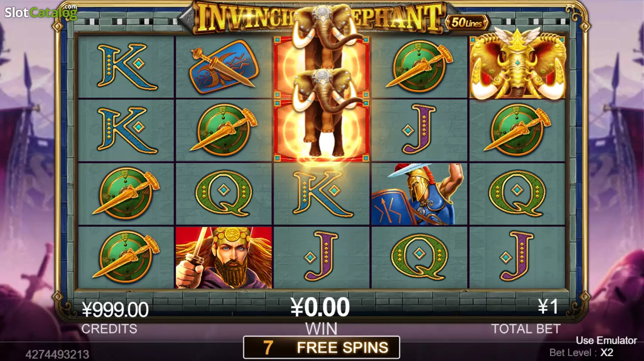The image size is (644, 361).
Task: Click the 7 Free Spins counter
Action: (x=321, y=348)
